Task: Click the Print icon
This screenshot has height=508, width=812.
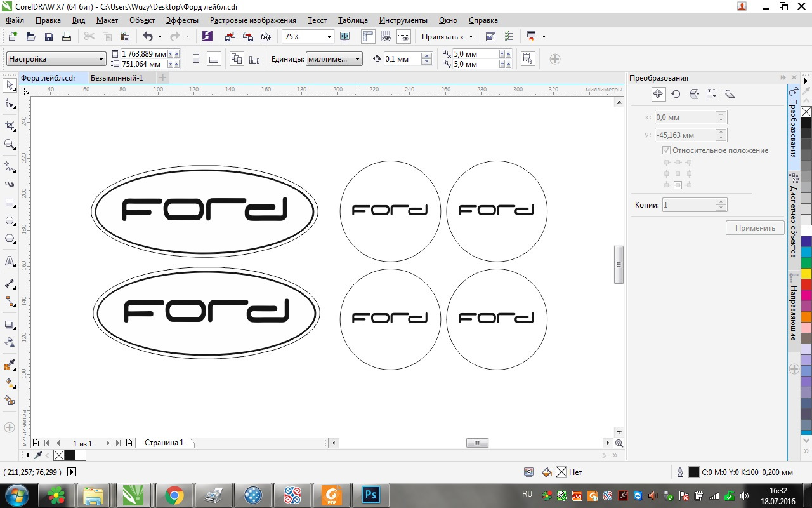Action: point(66,36)
